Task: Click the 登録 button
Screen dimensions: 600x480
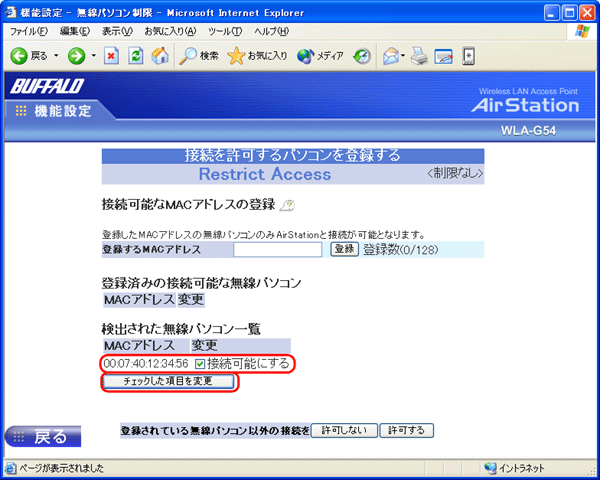Action: (x=344, y=249)
